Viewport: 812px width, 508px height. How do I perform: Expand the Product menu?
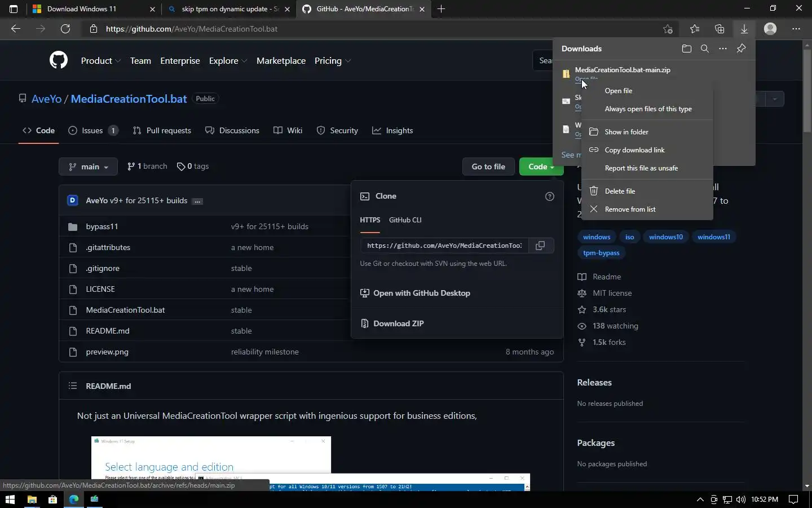tap(101, 61)
